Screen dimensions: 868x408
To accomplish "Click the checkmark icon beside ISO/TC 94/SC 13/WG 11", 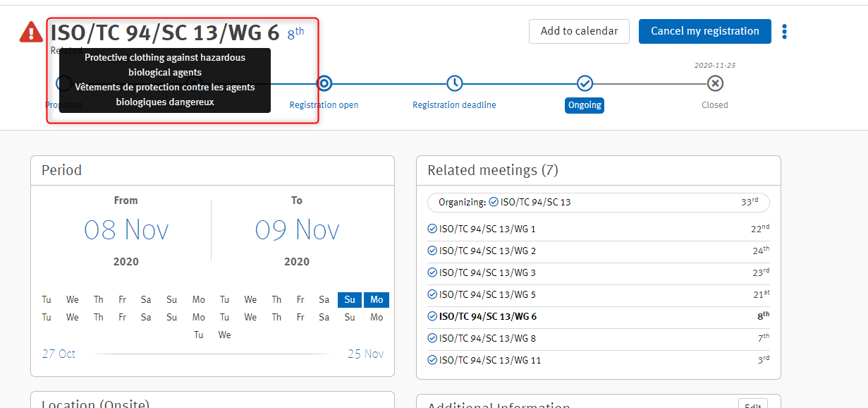I will [x=431, y=360].
